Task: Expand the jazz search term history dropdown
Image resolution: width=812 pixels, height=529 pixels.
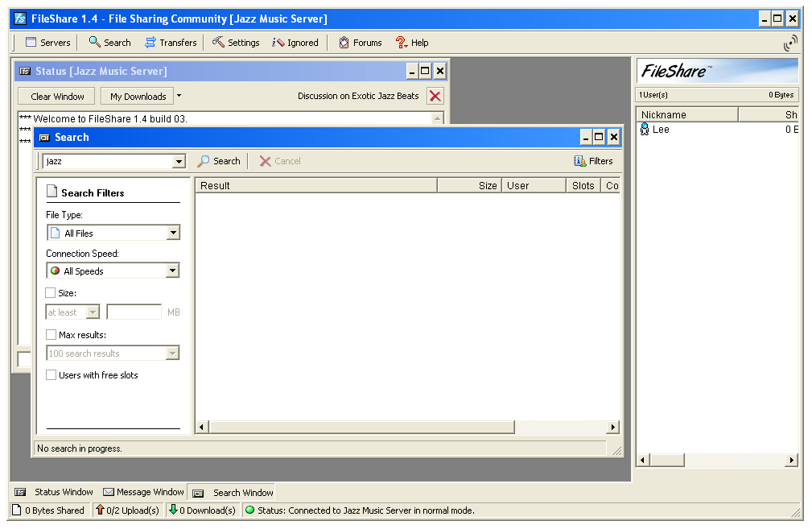Action: (x=179, y=162)
